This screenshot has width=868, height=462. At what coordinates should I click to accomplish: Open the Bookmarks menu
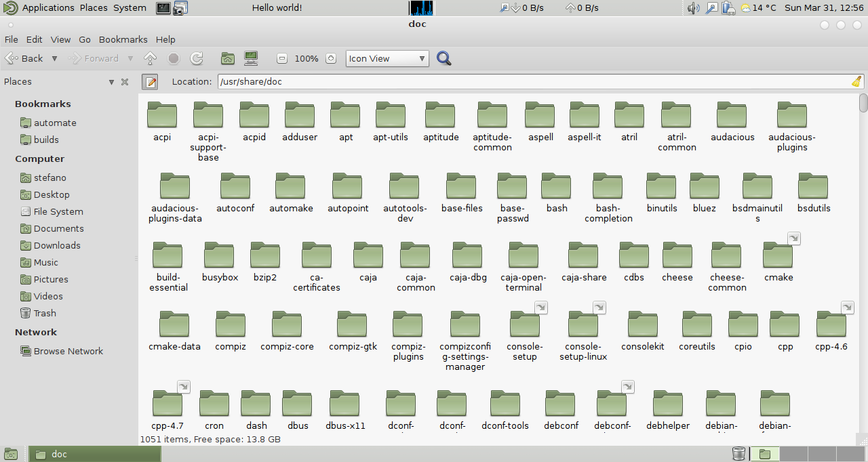click(x=123, y=39)
